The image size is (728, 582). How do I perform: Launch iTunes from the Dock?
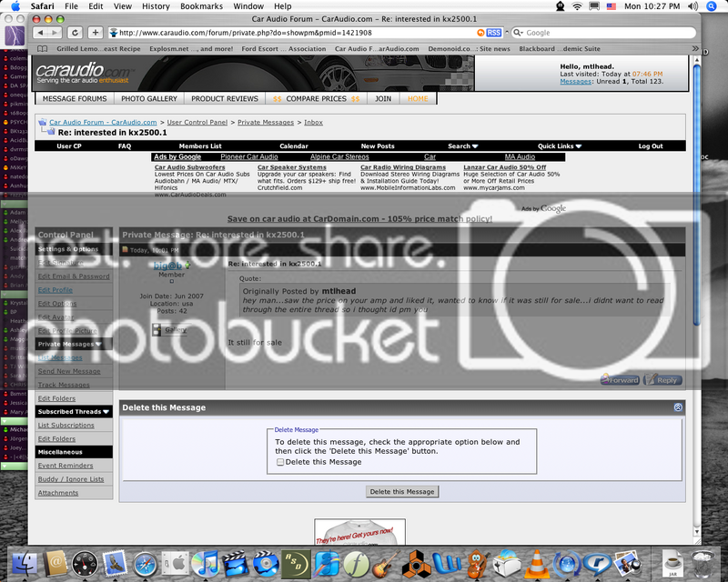(206, 564)
